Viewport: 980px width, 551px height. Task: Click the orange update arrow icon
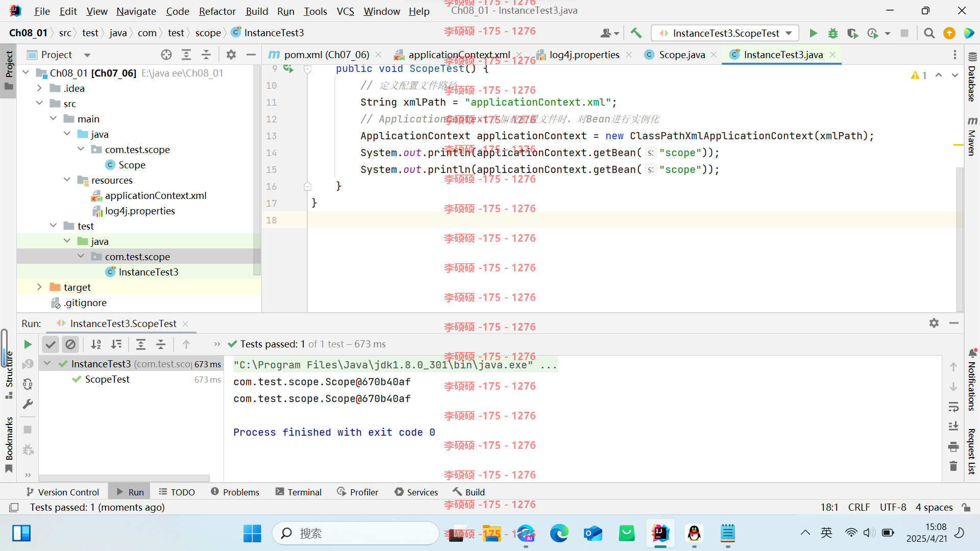(x=949, y=33)
